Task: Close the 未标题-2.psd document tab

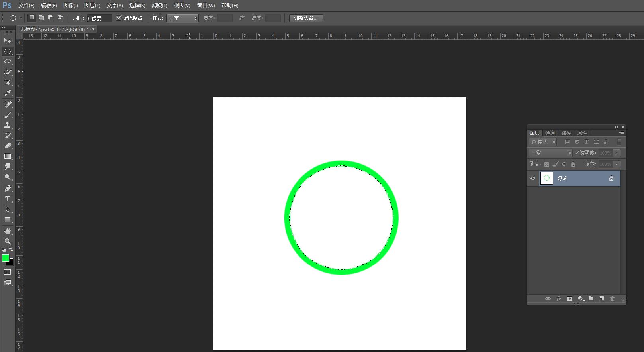Action: click(x=93, y=29)
